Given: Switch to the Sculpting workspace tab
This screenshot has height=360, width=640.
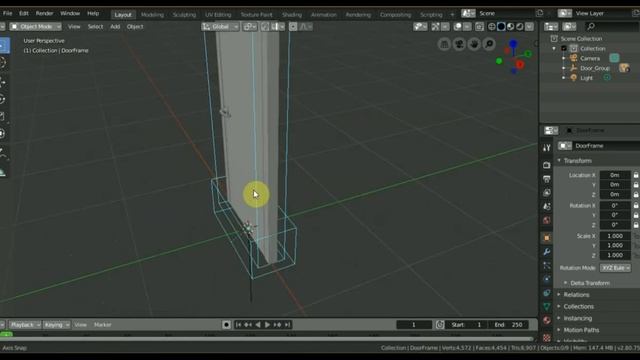Looking at the screenshot, I should point(184,15).
